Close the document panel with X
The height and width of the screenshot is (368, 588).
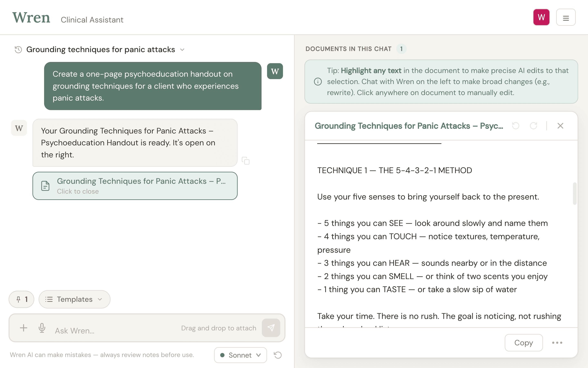tap(560, 126)
